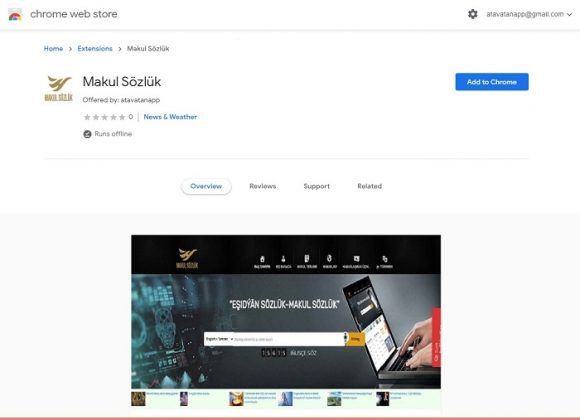
Task: Open the News & Weather category link
Action: (x=170, y=117)
